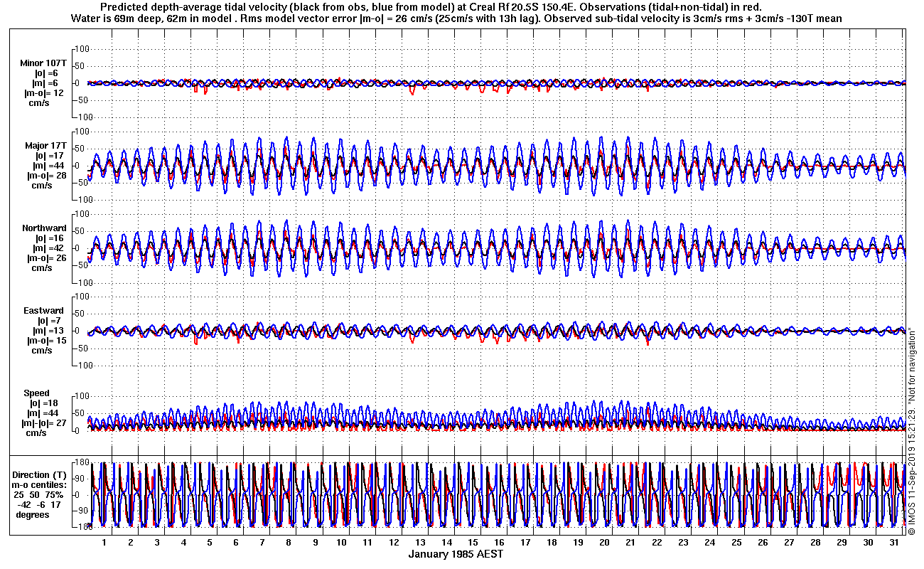
Task: Click the '|o| =18' value under Speed
Action: point(43,403)
